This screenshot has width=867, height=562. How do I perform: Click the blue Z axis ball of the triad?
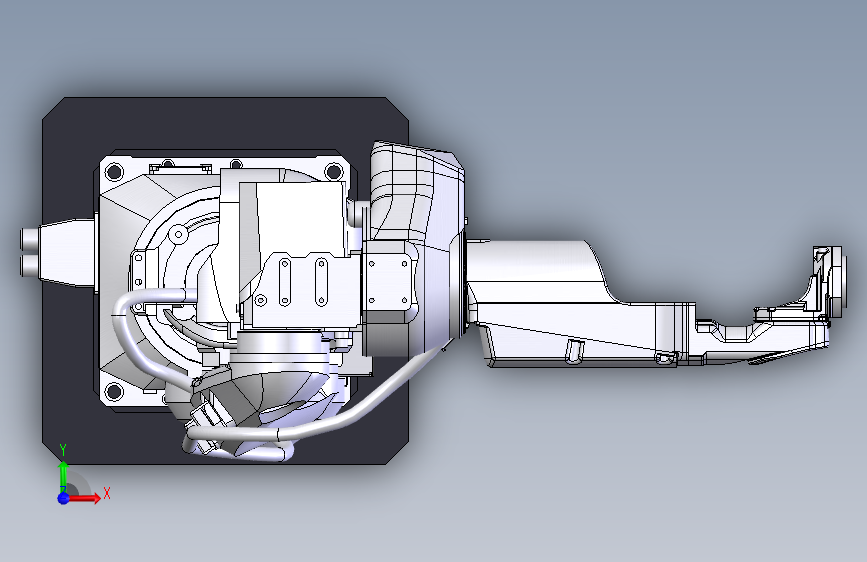(63, 498)
